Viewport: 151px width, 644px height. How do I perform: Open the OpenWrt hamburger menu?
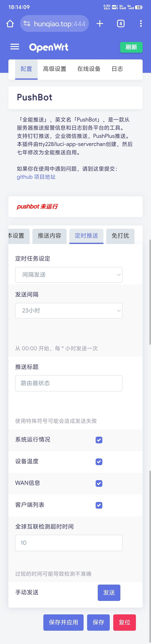(x=15, y=47)
